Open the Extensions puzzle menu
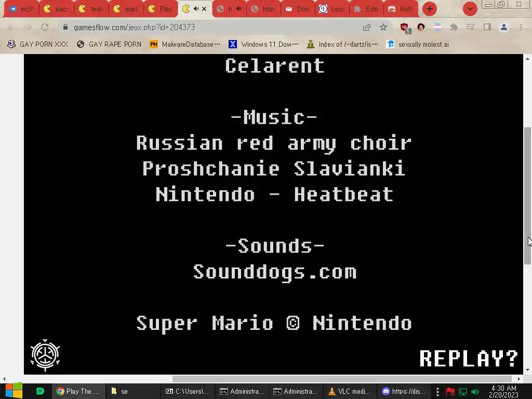Viewport: 532px width, 399px height. click(x=454, y=27)
